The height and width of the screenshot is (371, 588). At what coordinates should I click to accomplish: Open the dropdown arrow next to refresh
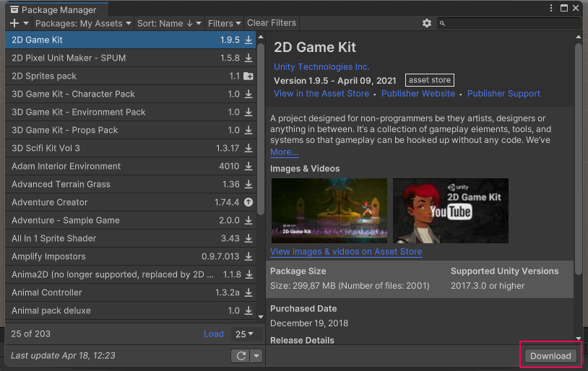pyautogui.click(x=256, y=356)
